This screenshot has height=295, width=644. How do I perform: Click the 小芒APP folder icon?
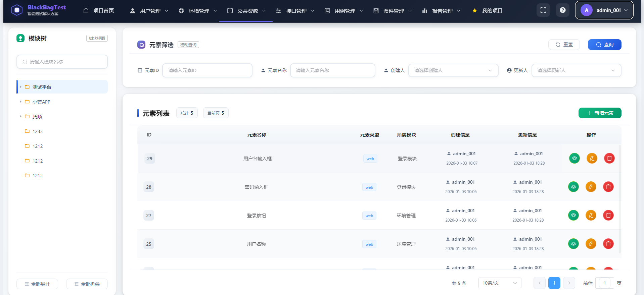[x=27, y=102]
